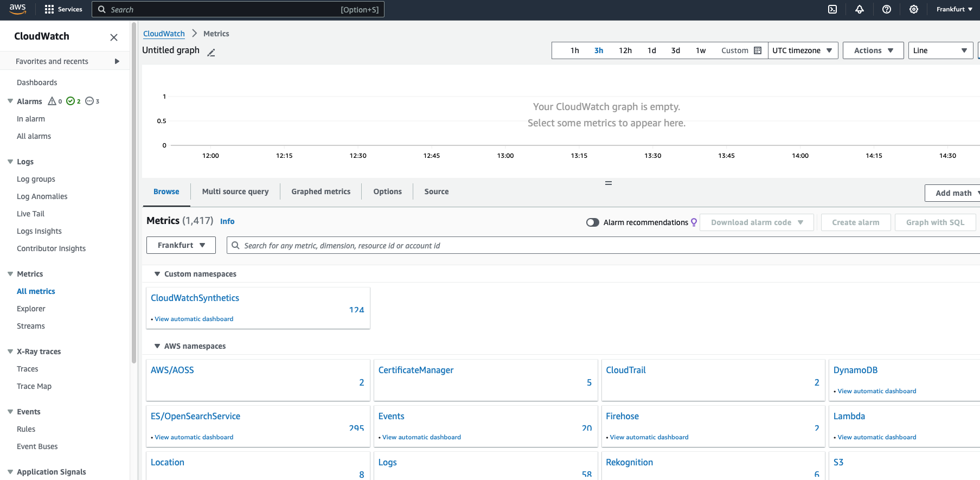Click the insufficient data alarms count icon
Viewport: 980px width, 480px height.
92,101
